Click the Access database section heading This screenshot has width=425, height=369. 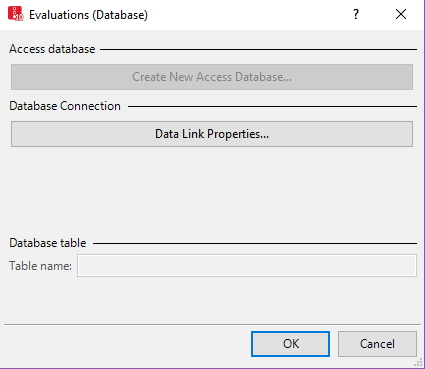coord(52,49)
